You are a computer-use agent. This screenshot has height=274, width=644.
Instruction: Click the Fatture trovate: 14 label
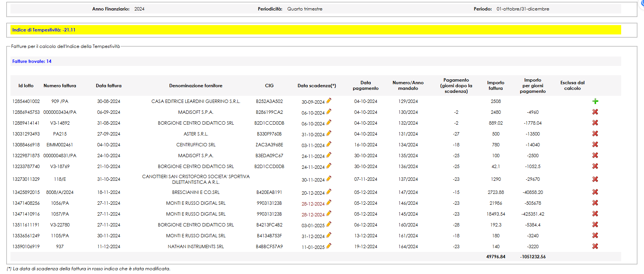pyautogui.click(x=32, y=61)
